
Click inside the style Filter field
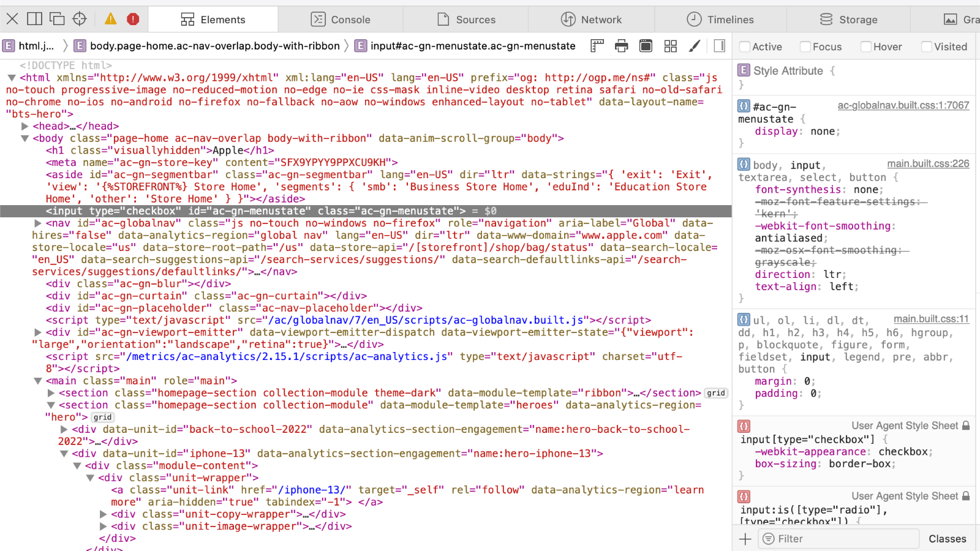[x=839, y=539]
